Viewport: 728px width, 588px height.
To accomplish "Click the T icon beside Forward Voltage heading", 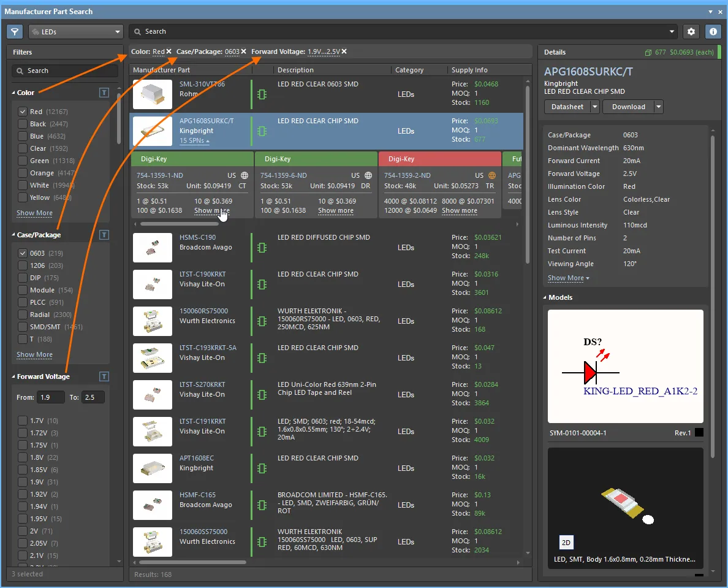I will click(x=104, y=376).
